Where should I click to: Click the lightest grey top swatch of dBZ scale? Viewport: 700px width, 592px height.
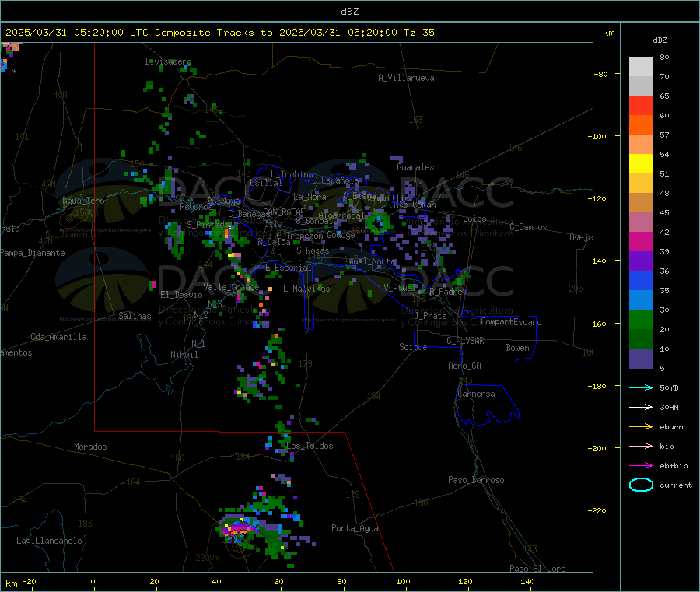tap(641, 67)
